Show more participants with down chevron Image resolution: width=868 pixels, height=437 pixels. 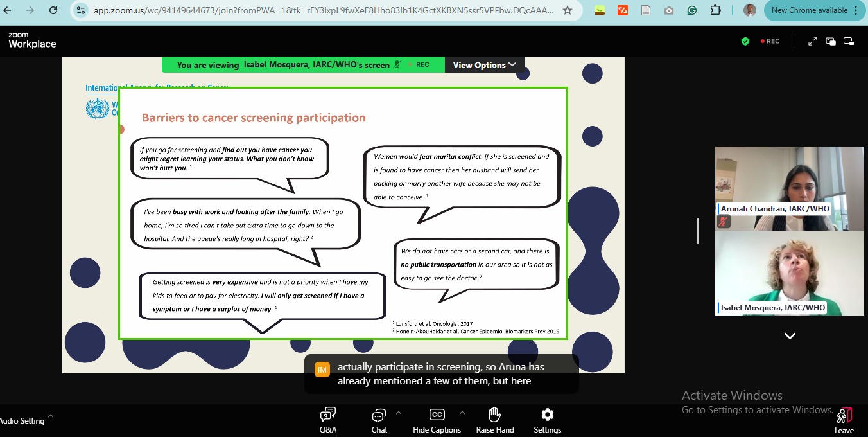point(790,335)
